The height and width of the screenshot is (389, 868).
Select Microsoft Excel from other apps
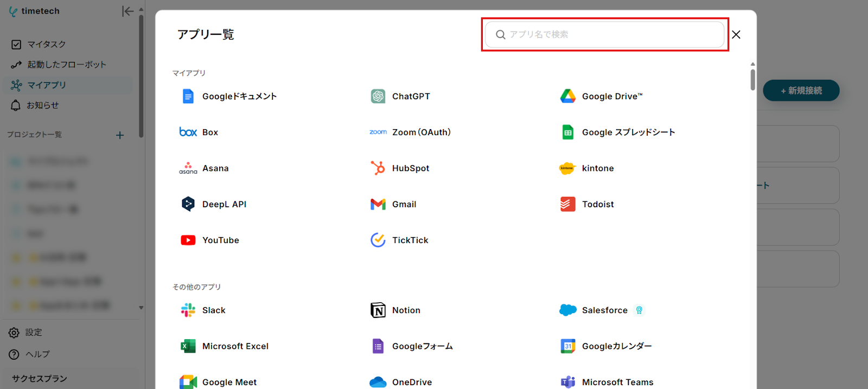click(x=235, y=346)
